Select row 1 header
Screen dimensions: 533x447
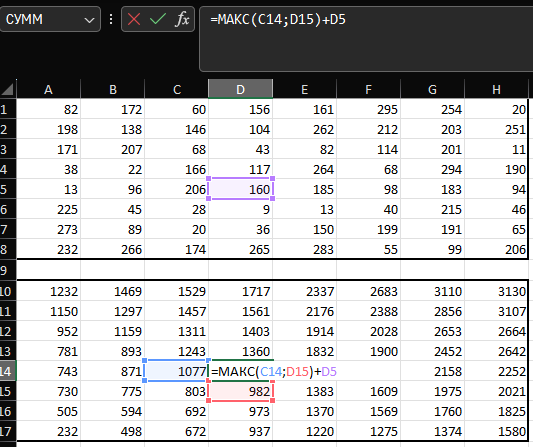pyautogui.click(x=8, y=109)
